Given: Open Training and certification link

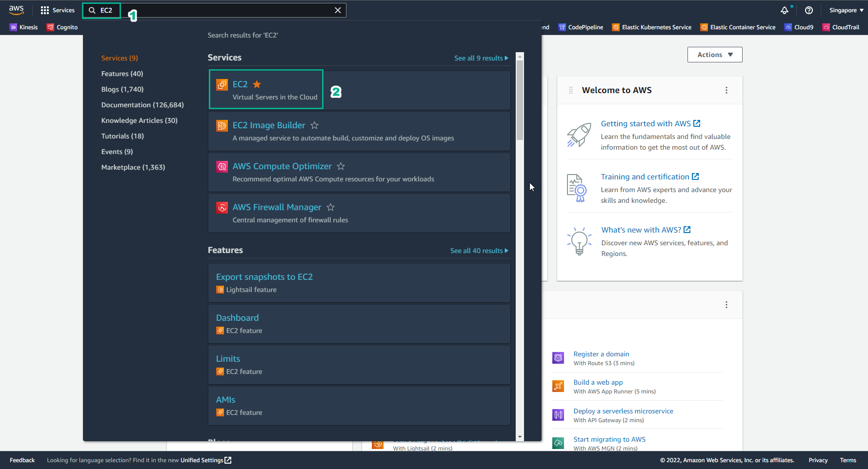Looking at the screenshot, I should pyautogui.click(x=650, y=177).
